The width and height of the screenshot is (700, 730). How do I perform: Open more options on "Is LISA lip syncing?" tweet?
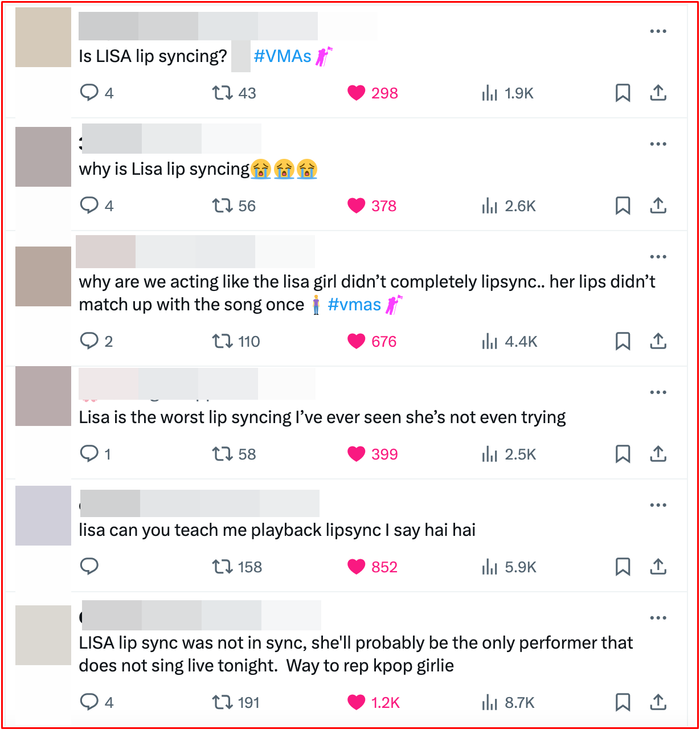(x=657, y=31)
